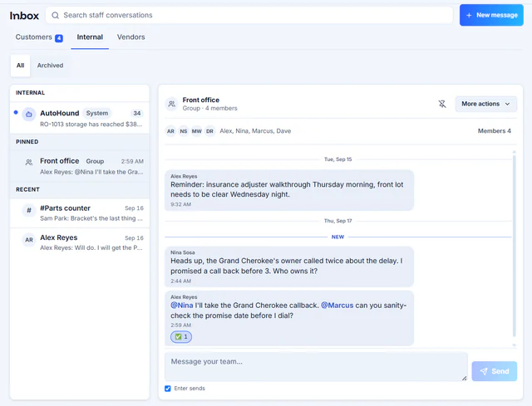Switch to the Customers tab
Viewport: 532px width, 406px height.
click(39, 37)
